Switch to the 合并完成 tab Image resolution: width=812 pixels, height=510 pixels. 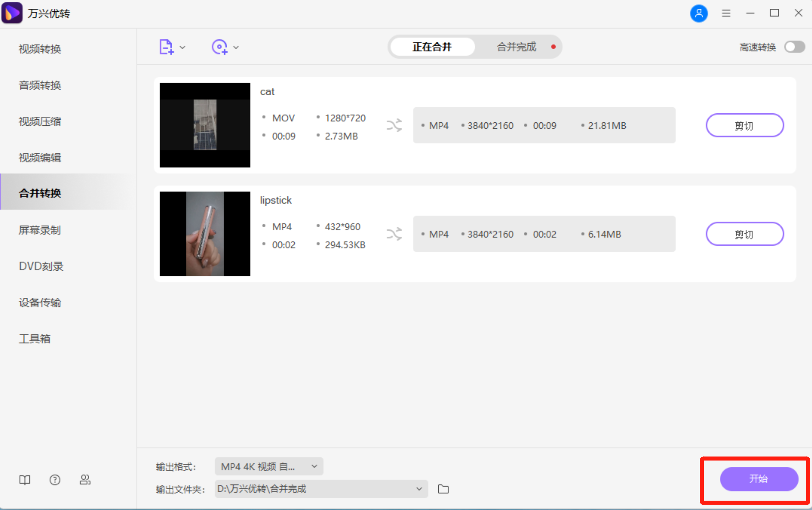[516, 47]
